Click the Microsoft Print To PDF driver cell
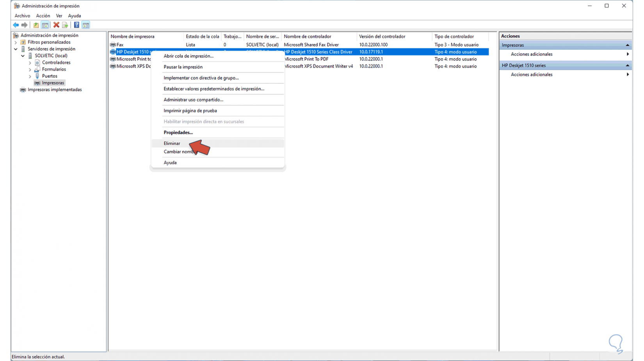Viewport: 644px width, 361px height. pyautogui.click(x=306, y=59)
